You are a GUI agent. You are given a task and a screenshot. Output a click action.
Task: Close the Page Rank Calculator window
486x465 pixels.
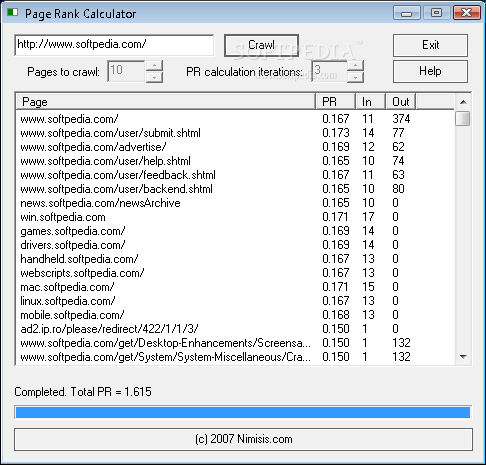point(467,13)
